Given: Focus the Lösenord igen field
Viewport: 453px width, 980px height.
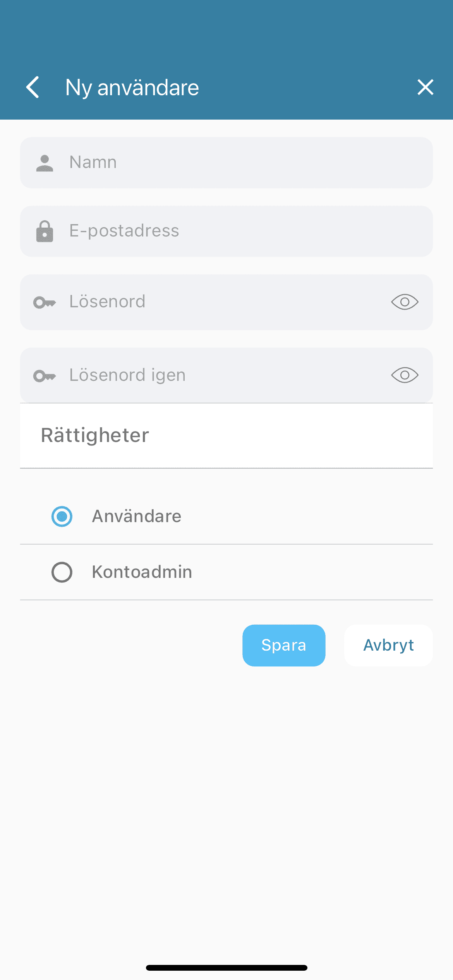Looking at the screenshot, I should pos(225,375).
